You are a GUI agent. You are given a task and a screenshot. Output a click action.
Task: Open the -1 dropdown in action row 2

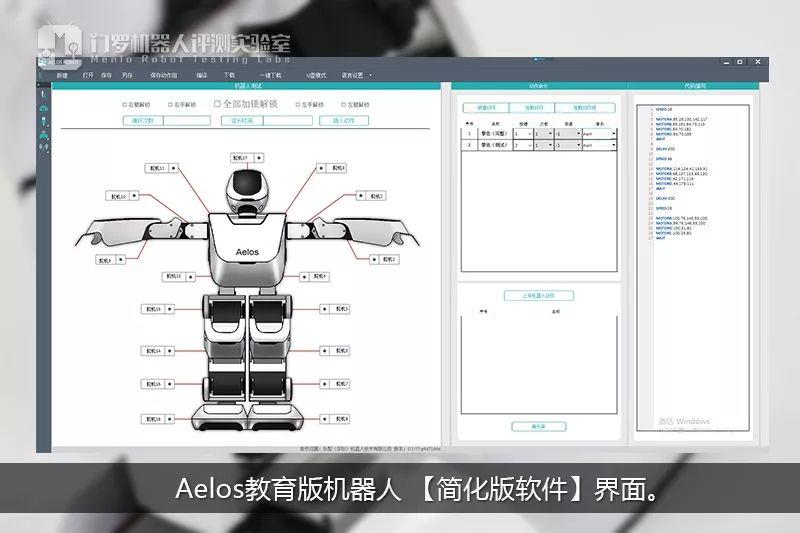[x=568, y=145]
